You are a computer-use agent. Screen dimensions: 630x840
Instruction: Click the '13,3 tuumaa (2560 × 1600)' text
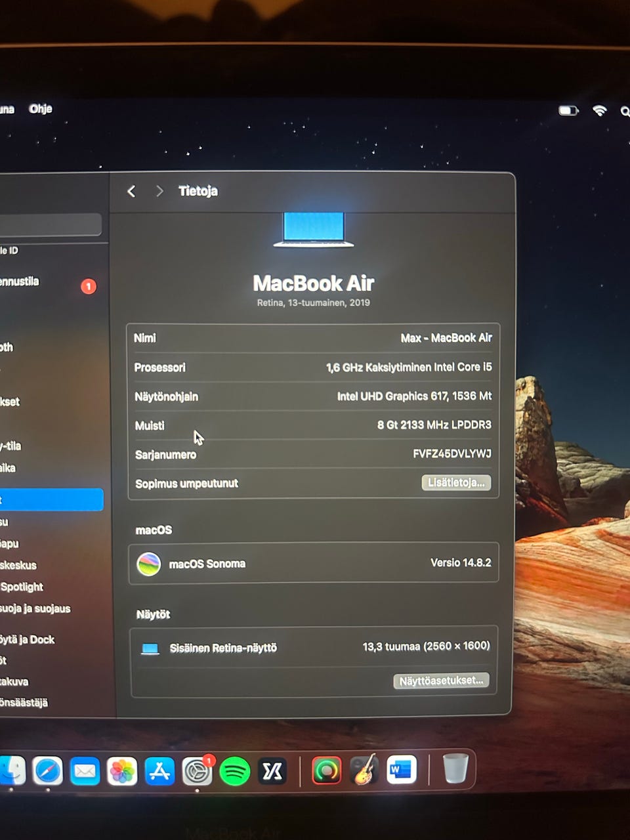pyautogui.click(x=427, y=646)
